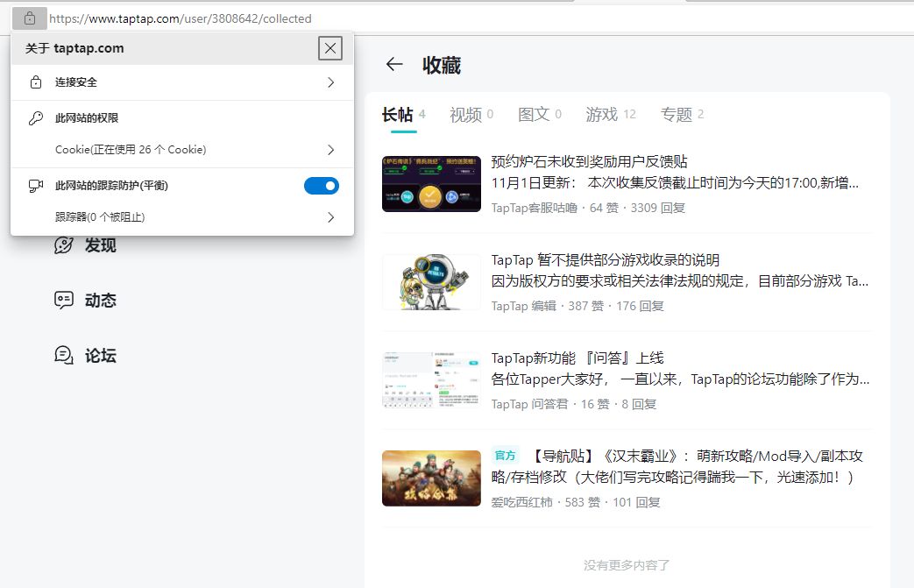The width and height of the screenshot is (914, 588).
Task: Click the 176 回复 count
Action: (640, 306)
